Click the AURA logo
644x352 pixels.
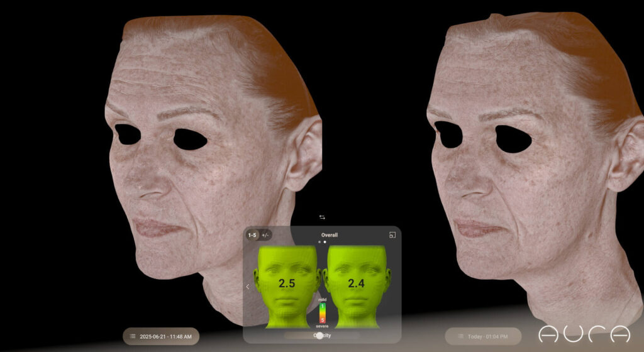(584, 334)
